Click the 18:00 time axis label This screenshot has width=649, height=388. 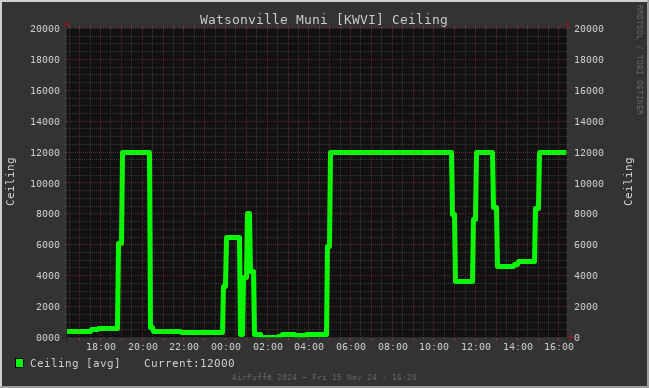[101, 347]
